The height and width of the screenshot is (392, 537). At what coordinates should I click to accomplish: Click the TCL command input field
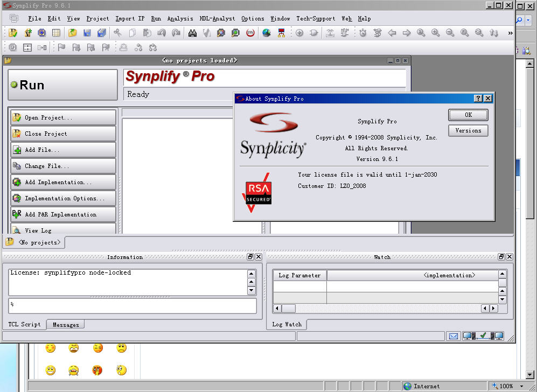[132, 306]
